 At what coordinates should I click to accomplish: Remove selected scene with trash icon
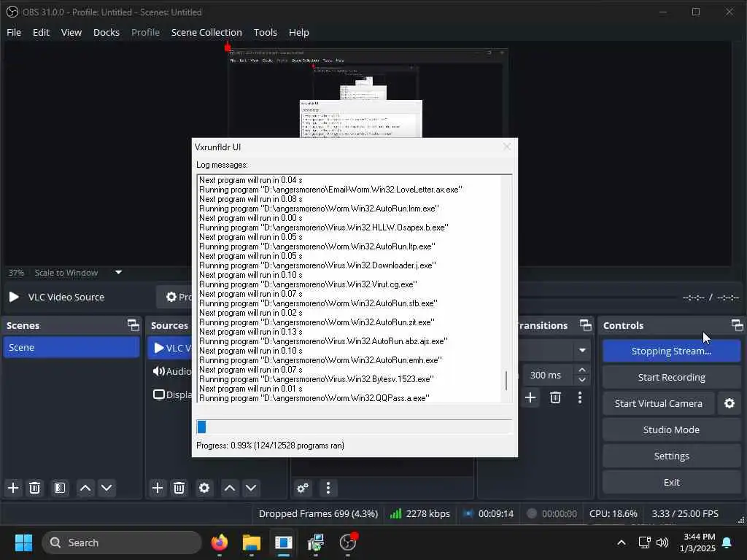click(35, 488)
